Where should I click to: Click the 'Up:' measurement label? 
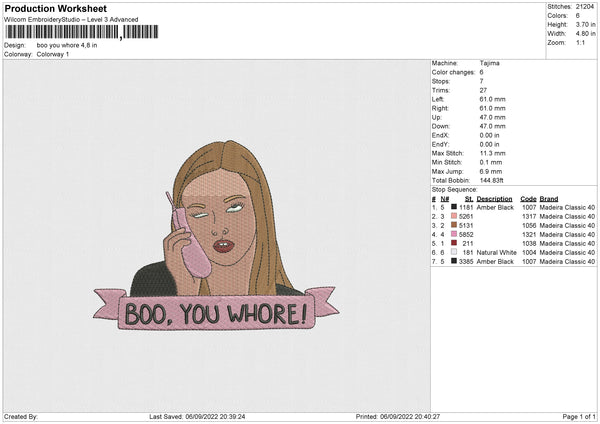[437, 117]
